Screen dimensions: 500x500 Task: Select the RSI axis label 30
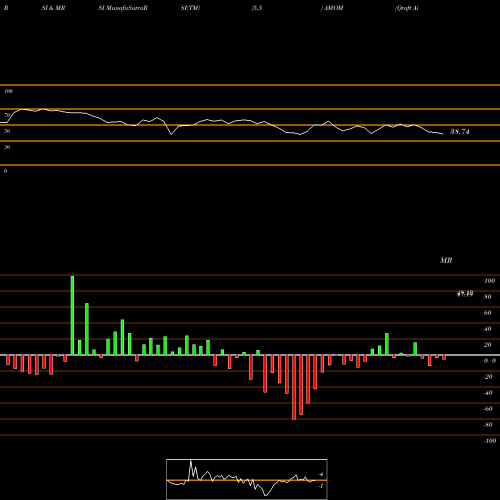(x=7, y=147)
